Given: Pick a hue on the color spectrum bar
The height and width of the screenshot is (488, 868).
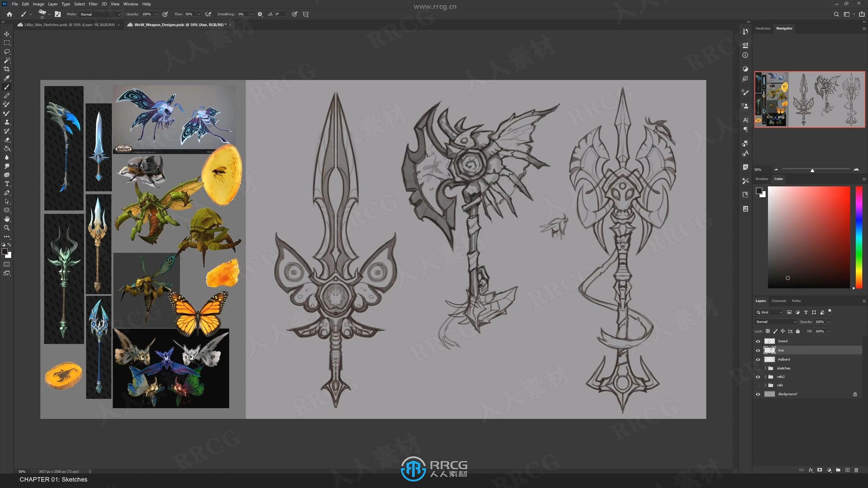Looking at the screenshot, I should click(x=859, y=237).
